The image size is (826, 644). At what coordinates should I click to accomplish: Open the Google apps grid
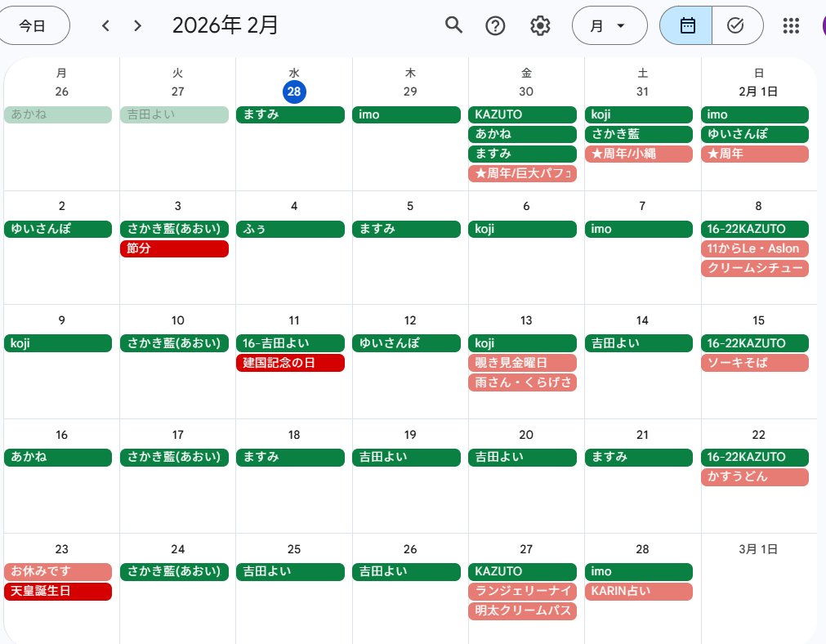click(791, 25)
